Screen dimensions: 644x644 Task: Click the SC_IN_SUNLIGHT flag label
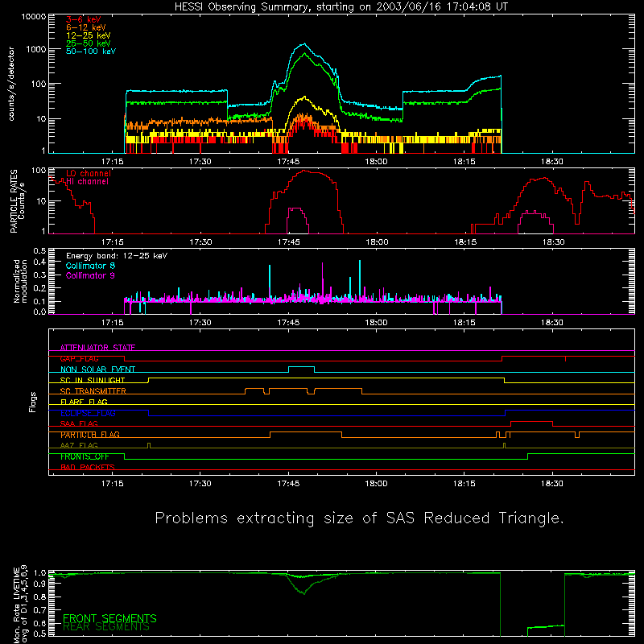pyautogui.click(x=93, y=380)
